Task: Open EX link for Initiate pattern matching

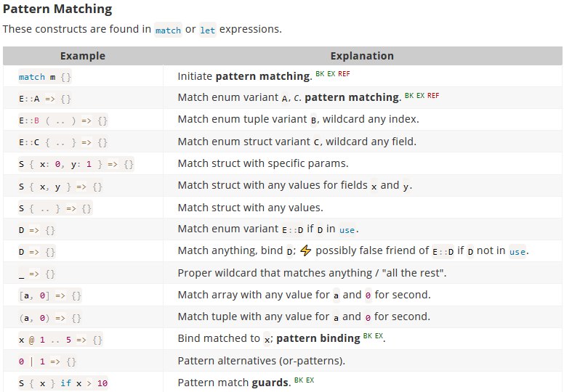Action: click(x=331, y=73)
